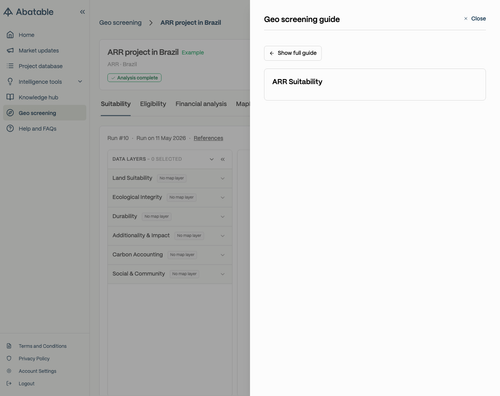This screenshot has height=396, width=500.
Task: Expand the Land Suitability layer row
Action: (x=170, y=178)
